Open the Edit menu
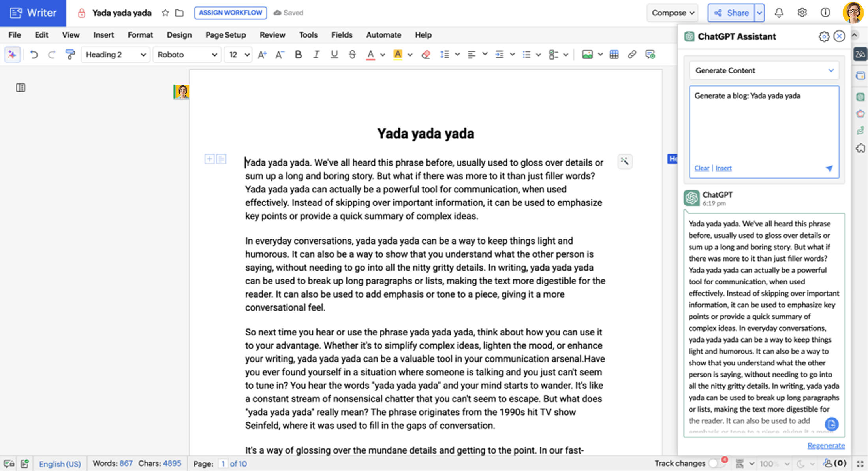This screenshot has height=471, width=868. pos(41,35)
